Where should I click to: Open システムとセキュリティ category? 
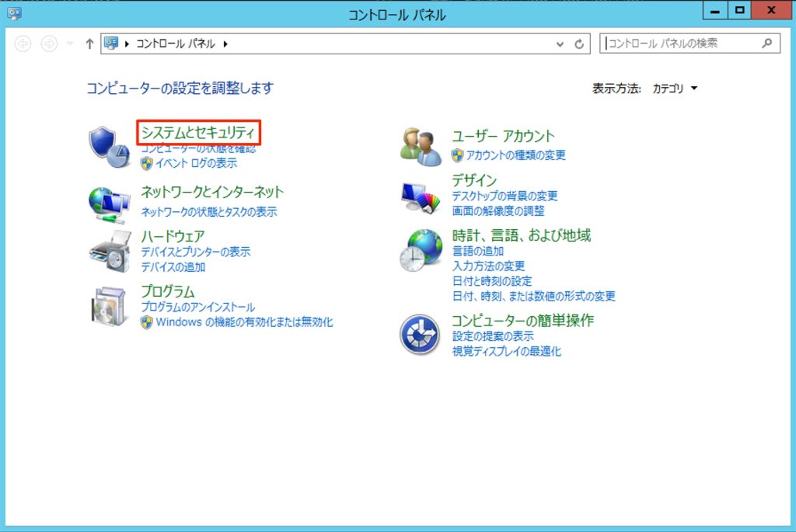coord(198,132)
